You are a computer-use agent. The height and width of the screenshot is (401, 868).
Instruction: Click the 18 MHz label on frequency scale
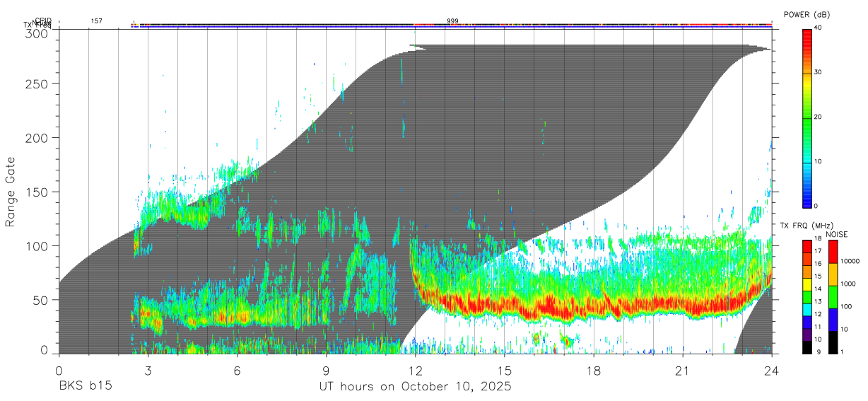[819, 240]
